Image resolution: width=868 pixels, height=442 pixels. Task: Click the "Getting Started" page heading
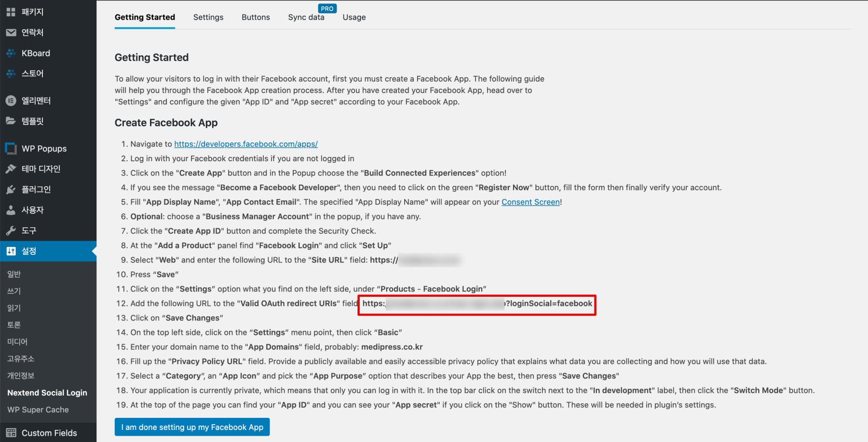click(x=151, y=57)
